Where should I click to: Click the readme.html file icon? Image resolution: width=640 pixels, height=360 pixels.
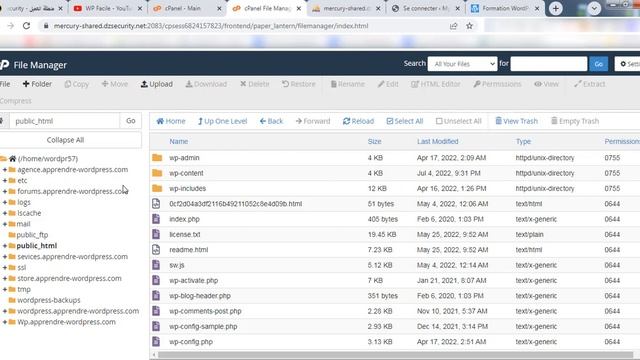click(156, 250)
